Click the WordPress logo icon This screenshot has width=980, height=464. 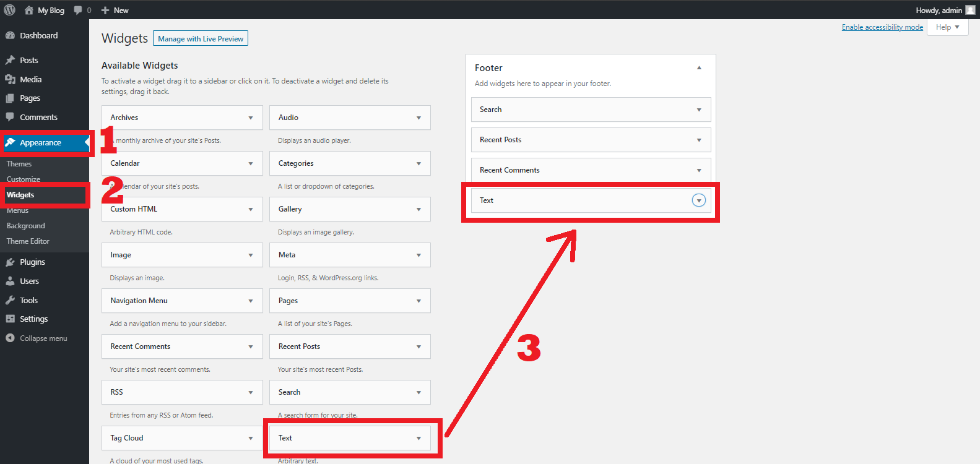[10, 10]
